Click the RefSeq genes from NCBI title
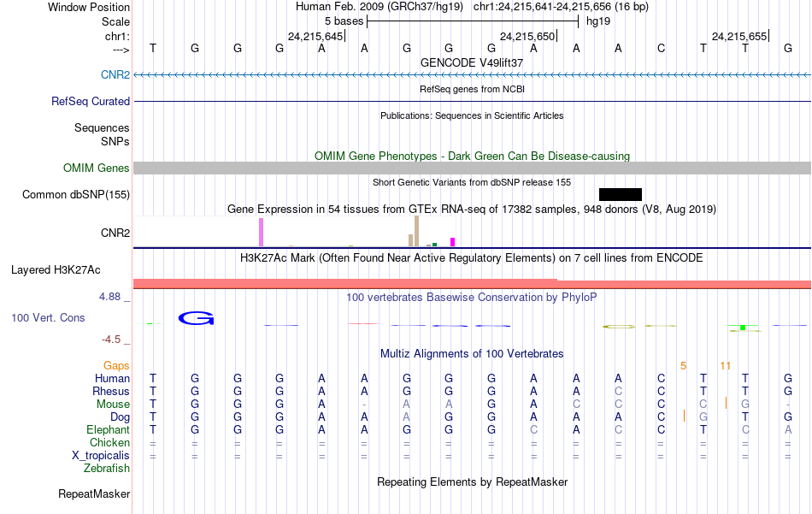 pyautogui.click(x=472, y=89)
